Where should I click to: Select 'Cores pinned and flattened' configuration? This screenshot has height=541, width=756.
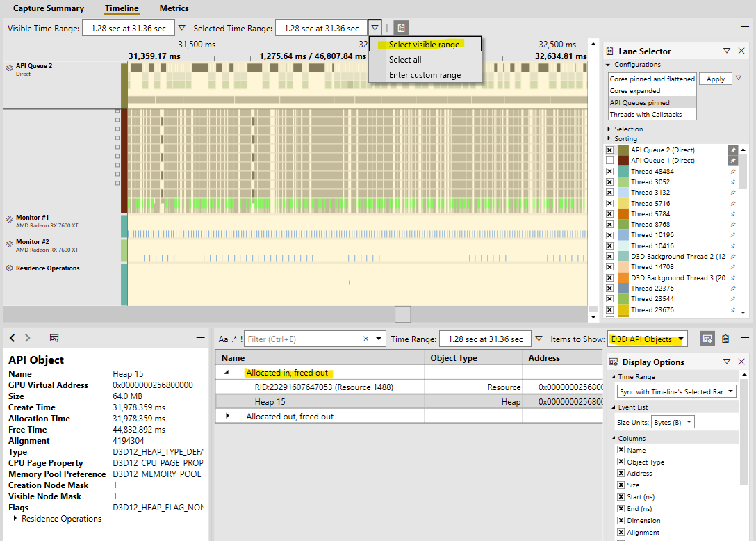click(652, 79)
